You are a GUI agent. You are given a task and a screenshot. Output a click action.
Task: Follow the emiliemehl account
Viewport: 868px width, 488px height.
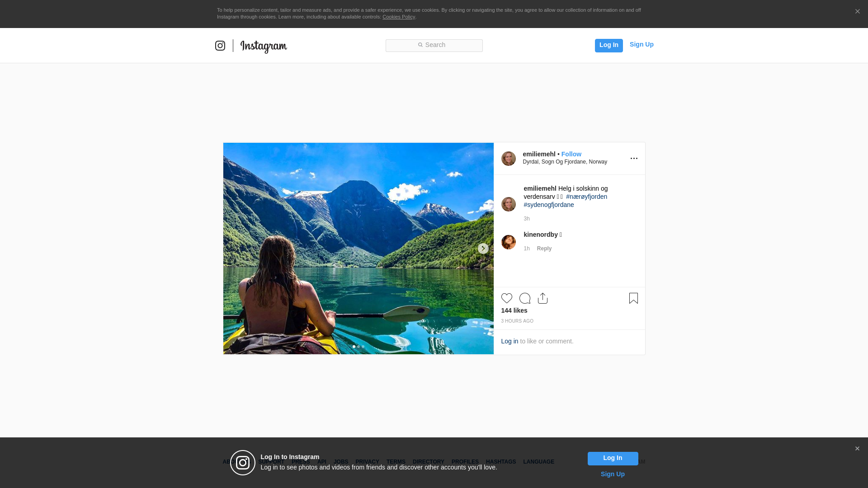coord(571,154)
